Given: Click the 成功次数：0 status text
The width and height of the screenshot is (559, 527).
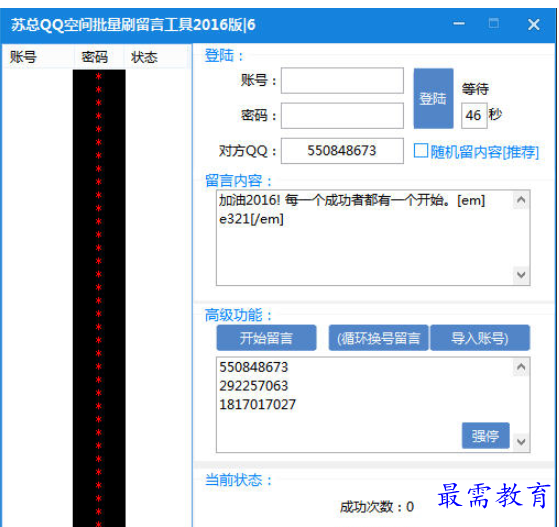Looking at the screenshot, I should (x=376, y=507).
